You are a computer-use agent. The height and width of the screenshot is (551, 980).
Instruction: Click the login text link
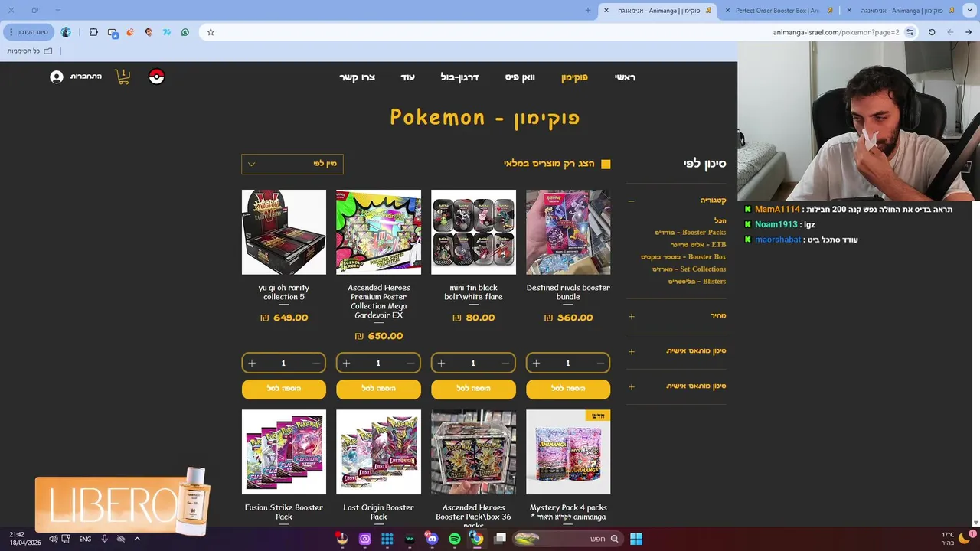(x=86, y=77)
